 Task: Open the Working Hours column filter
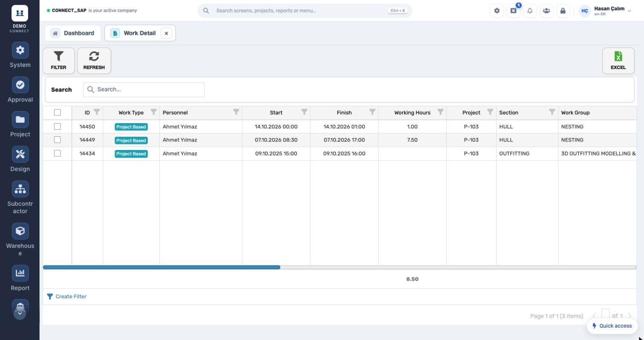click(440, 112)
